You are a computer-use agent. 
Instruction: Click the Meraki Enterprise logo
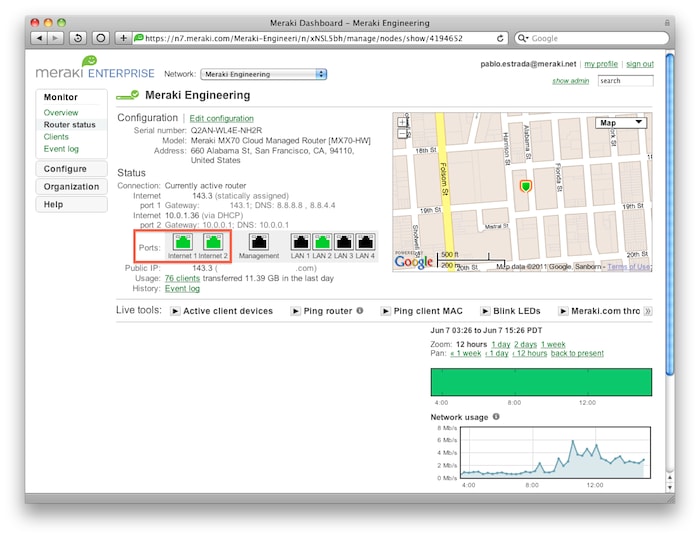tap(95, 67)
